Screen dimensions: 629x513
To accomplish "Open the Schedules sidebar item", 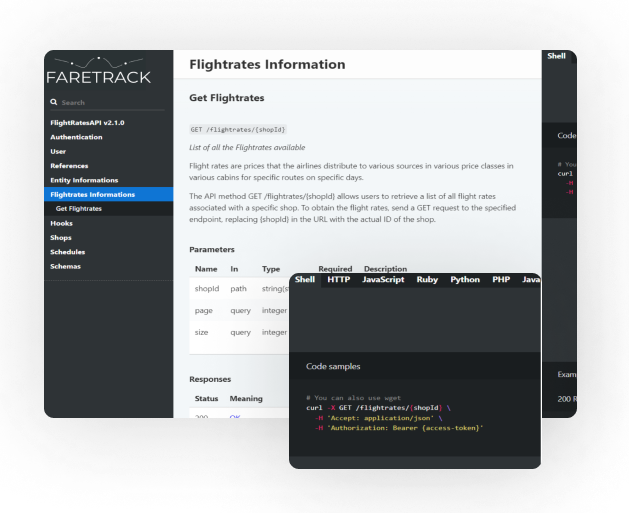I will 67,252.
